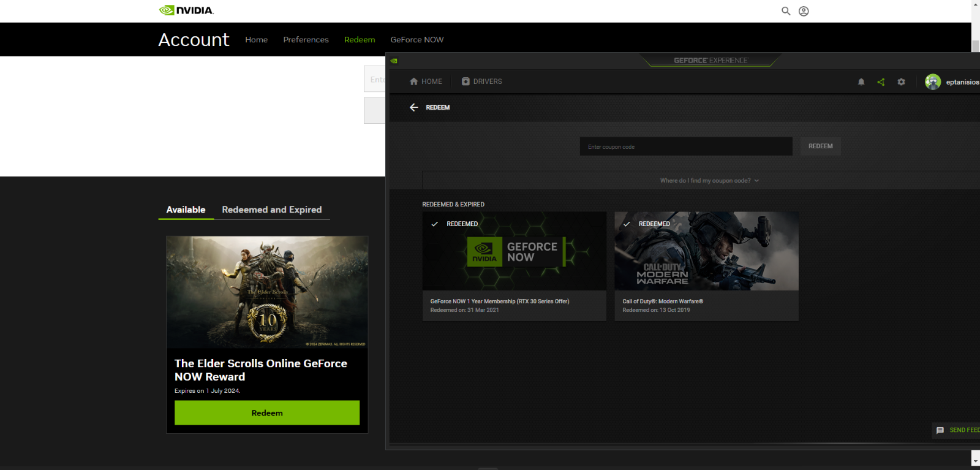Screen dimensions: 980x470
Task: Switch to the Redeemed and Expired tab
Action: 272,210
